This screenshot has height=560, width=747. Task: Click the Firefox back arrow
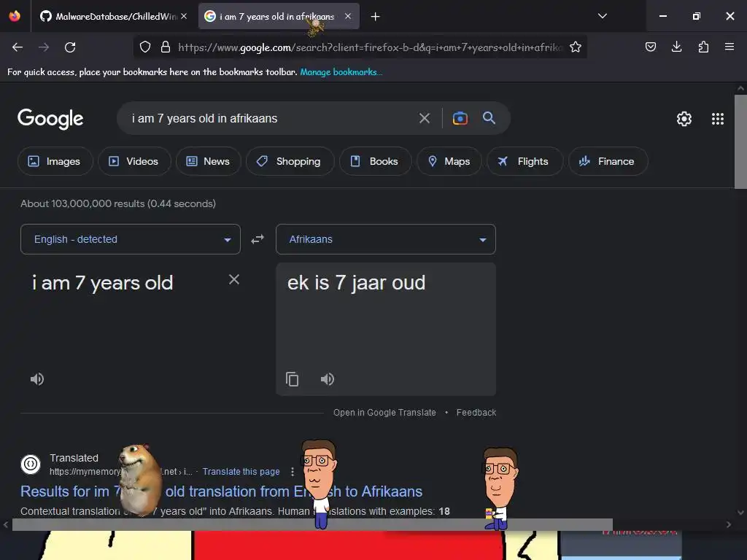pyautogui.click(x=18, y=47)
